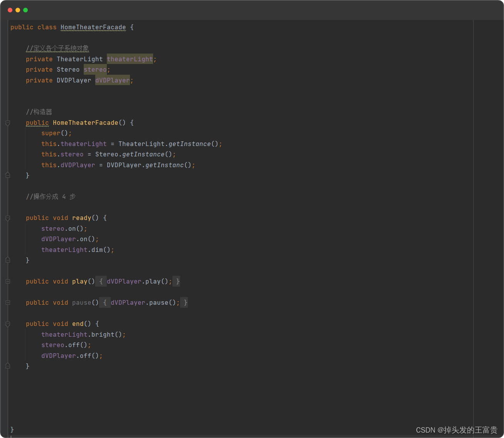
Task: Collapse the HomeTheaterFacade() constructor fold marker
Action: [x=8, y=123]
